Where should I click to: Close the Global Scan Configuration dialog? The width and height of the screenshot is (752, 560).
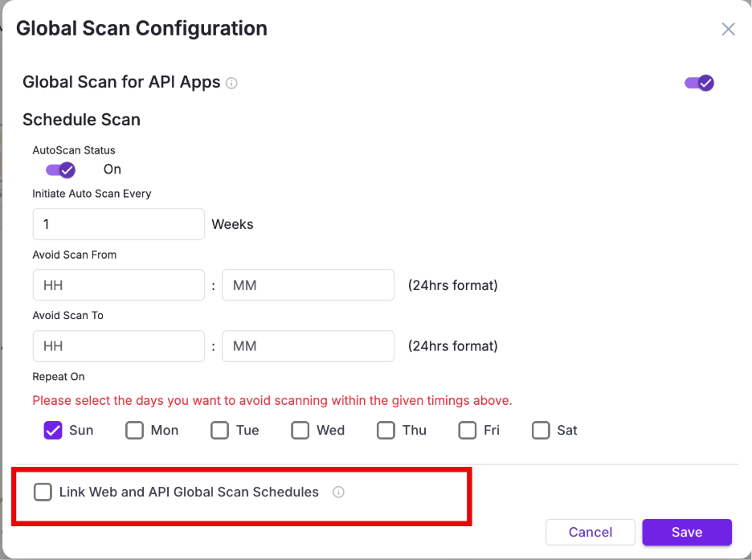click(x=728, y=30)
